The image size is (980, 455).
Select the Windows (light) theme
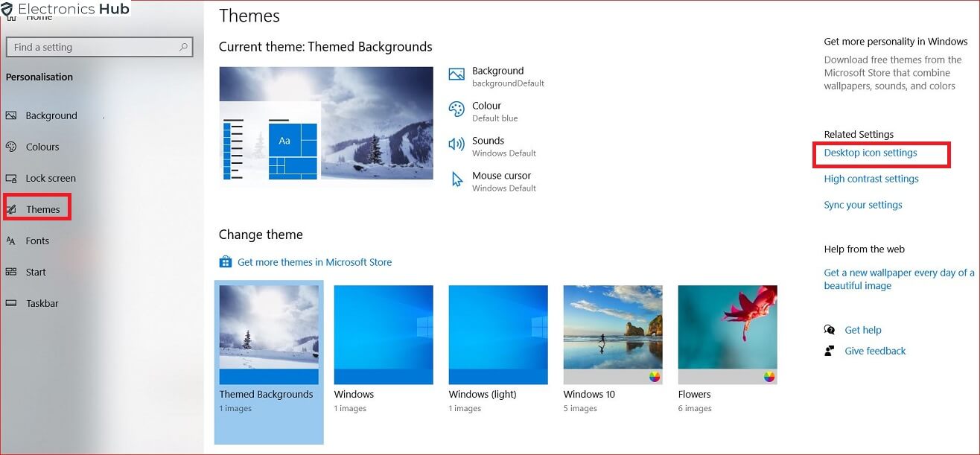point(497,334)
